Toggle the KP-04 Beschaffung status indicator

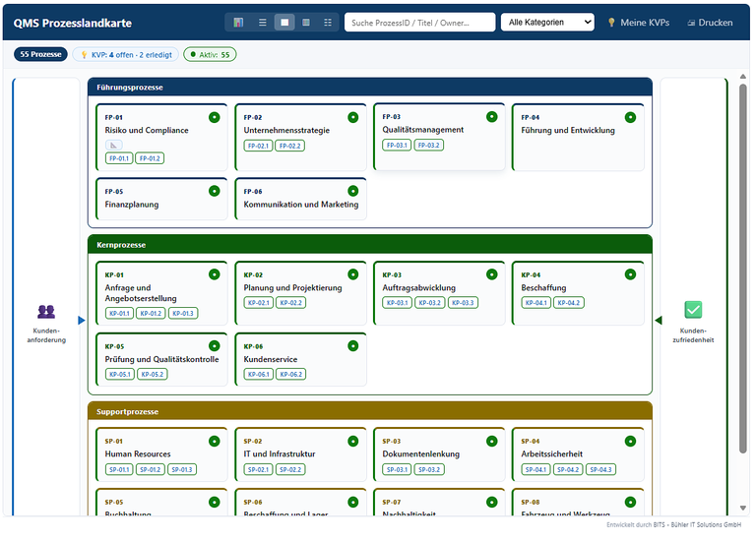click(630, 274)
